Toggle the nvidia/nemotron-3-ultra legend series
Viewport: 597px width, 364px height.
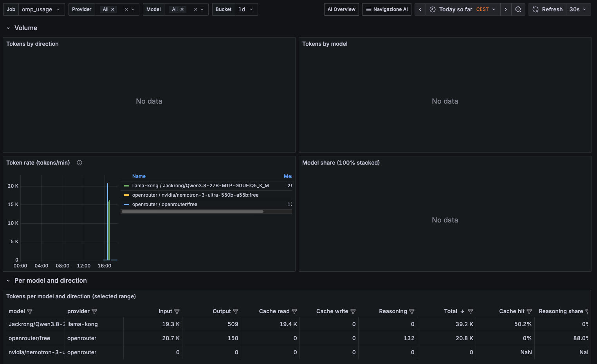[195, 195]
